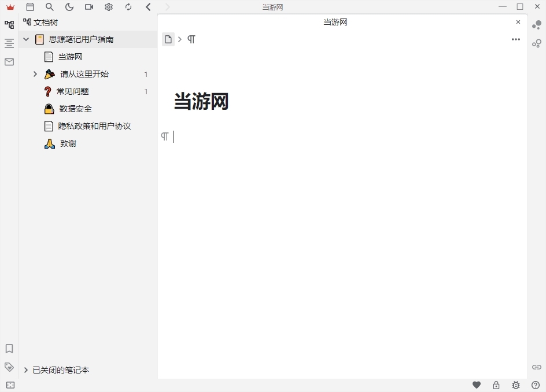Toggle the document tree sidebar icon

click(x=9, y=24)
